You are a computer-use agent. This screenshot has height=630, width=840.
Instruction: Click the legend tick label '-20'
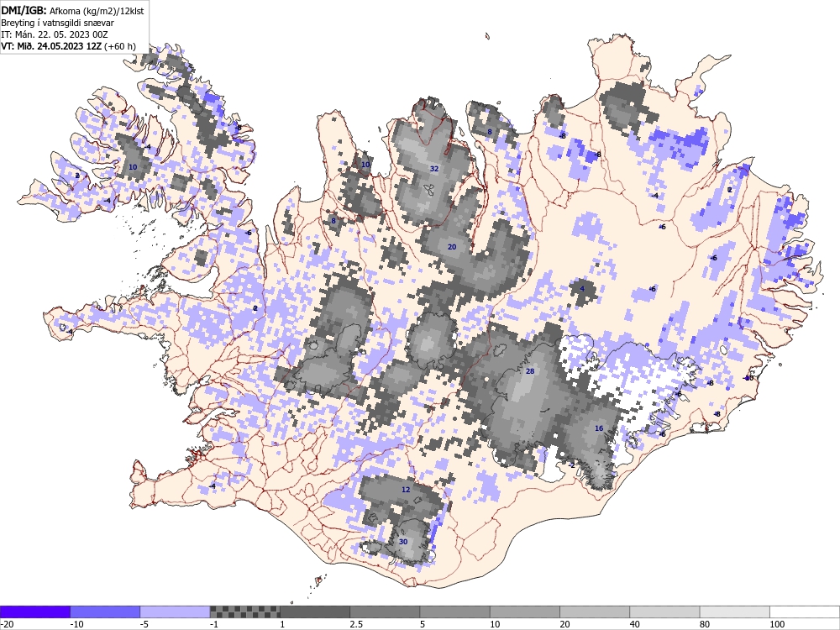7,624
